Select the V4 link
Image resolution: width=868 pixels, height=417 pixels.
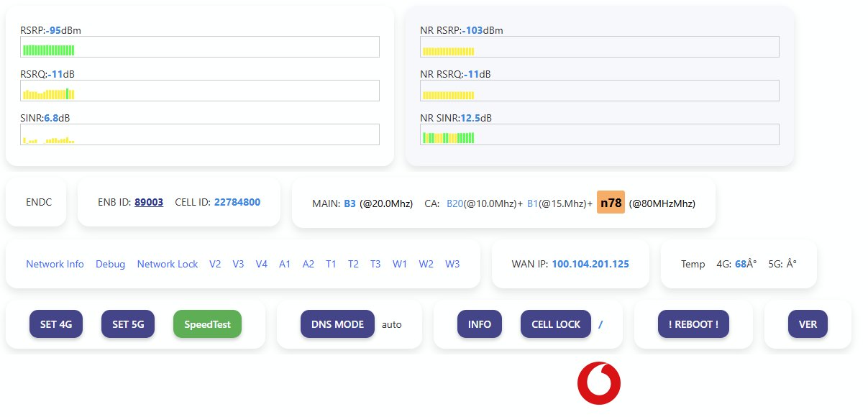point(262,264)
